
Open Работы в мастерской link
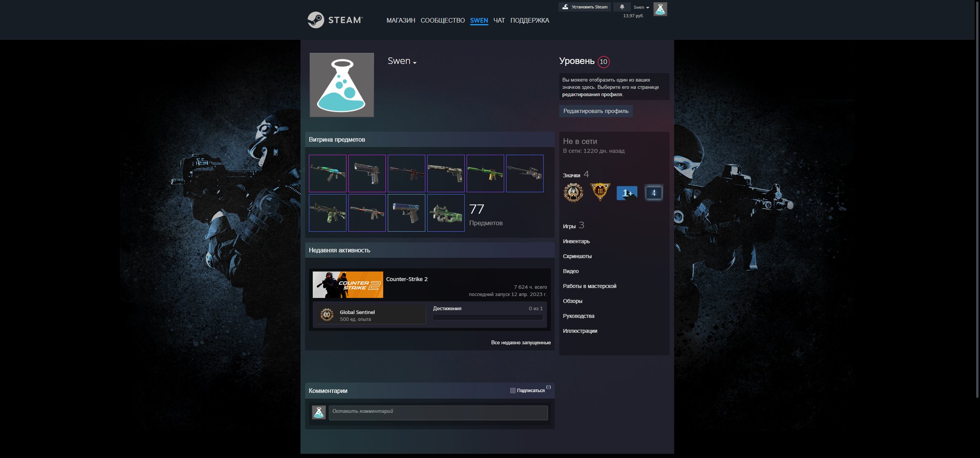[590, 286]
